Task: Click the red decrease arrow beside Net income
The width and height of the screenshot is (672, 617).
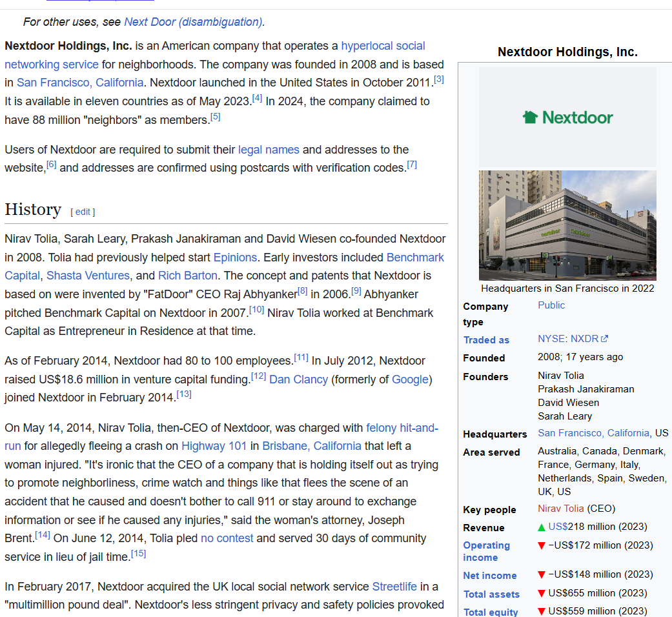Action: point(542,575)
